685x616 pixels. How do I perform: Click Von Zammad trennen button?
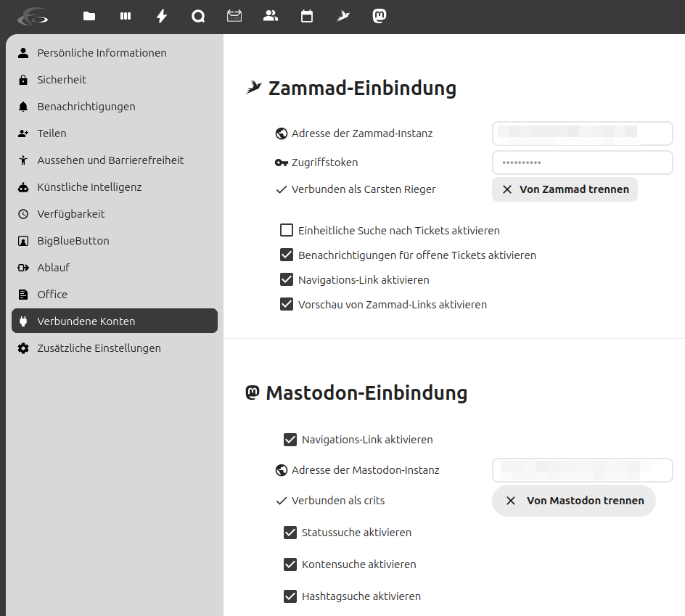point(565,189)
